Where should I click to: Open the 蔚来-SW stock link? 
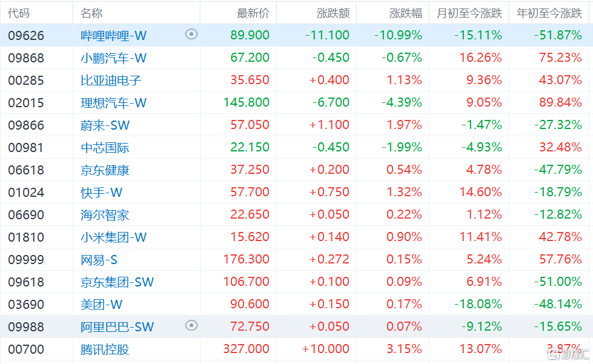(105, 125)
